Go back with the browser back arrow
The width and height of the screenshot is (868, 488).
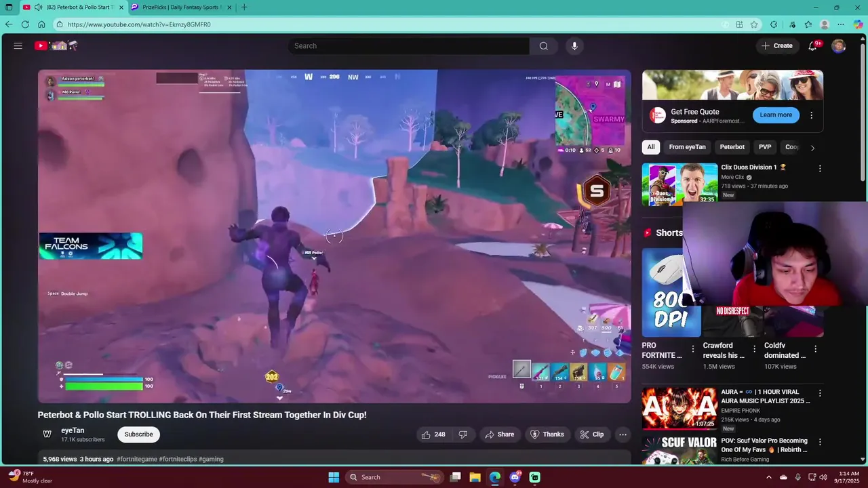pos(9,24)
